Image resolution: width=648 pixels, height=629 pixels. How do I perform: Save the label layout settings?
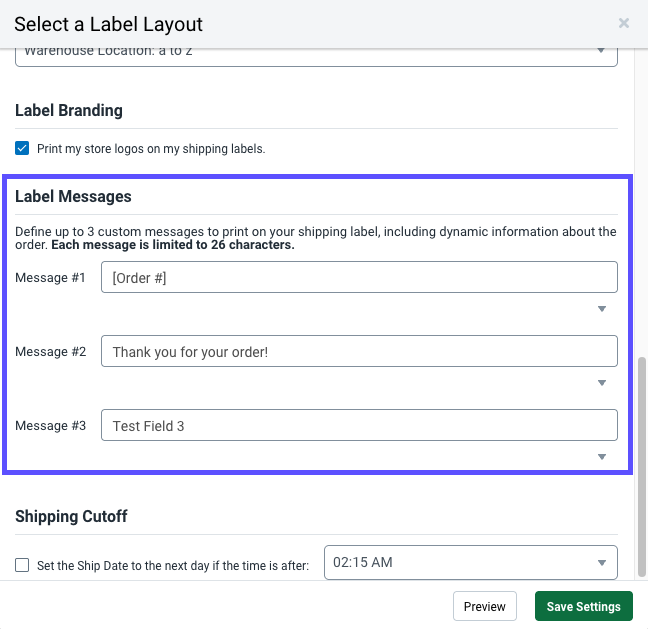click(583, 606)
